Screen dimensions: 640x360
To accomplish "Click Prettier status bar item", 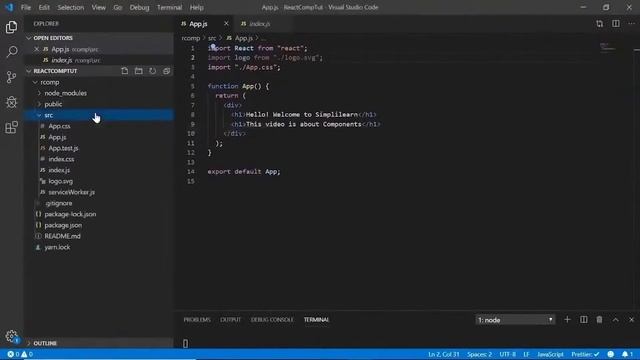I will (585, 354).
